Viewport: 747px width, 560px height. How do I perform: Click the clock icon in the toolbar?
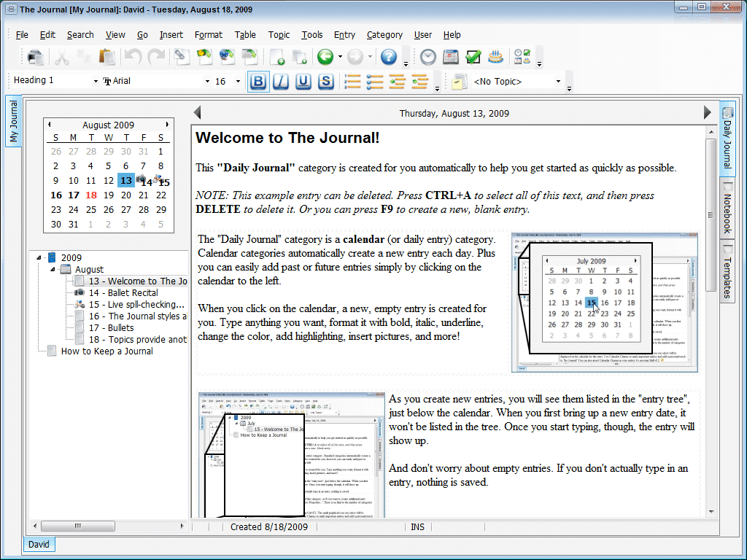pyautogui.click(x=427, y=57)
